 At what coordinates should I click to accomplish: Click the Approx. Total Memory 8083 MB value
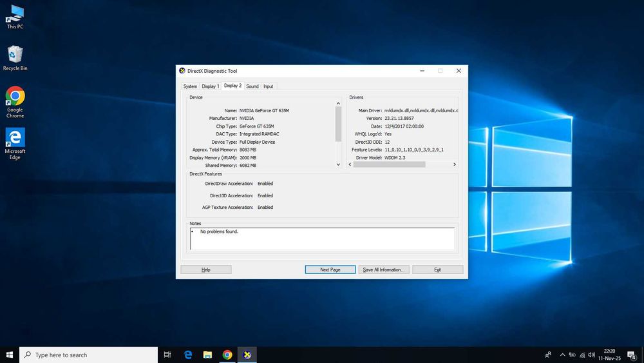point(248,150)
